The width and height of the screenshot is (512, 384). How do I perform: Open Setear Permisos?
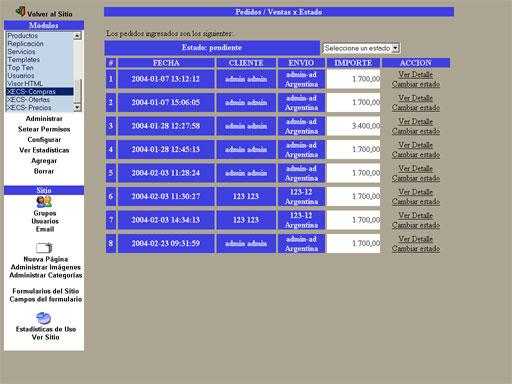tap(44, 129)
